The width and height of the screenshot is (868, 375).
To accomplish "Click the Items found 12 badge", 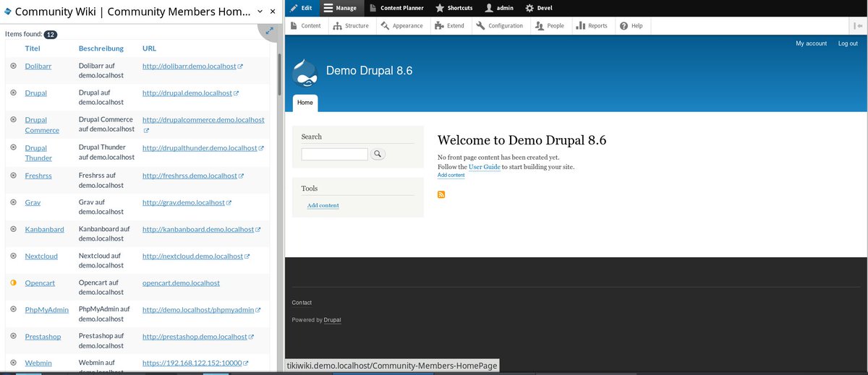I will (x=51, y=34).
